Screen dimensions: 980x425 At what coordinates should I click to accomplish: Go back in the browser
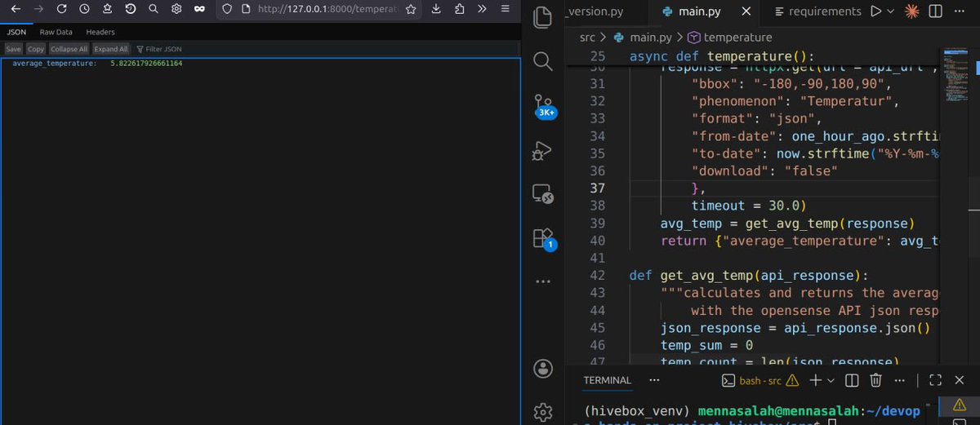click(16, 10)
